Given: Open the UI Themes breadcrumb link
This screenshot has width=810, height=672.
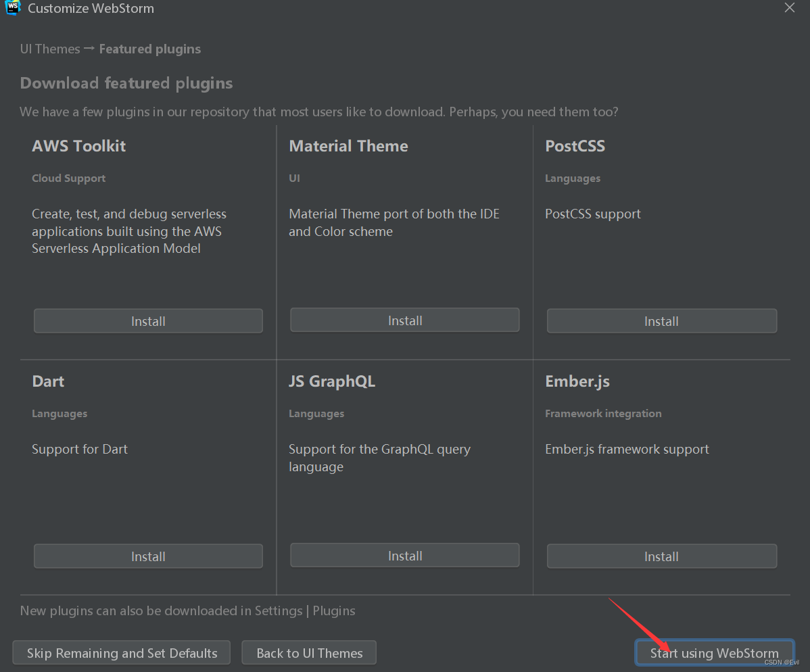Looking at the screenshot, I should coord(50,48).
